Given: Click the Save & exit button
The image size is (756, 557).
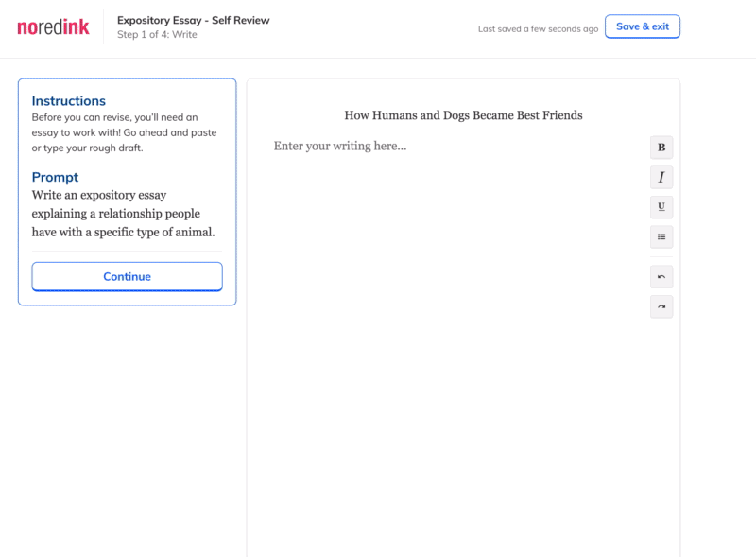Looking at the screenshot, I should tap(643, 26).
